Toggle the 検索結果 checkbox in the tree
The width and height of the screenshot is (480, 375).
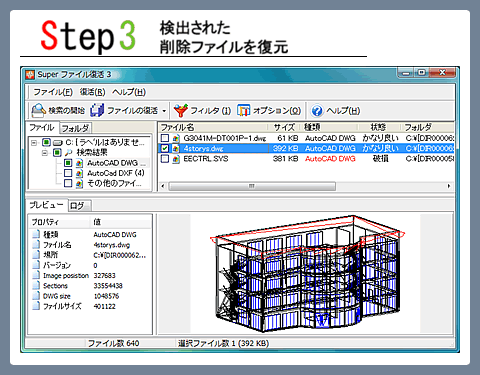tap(57, 153)
